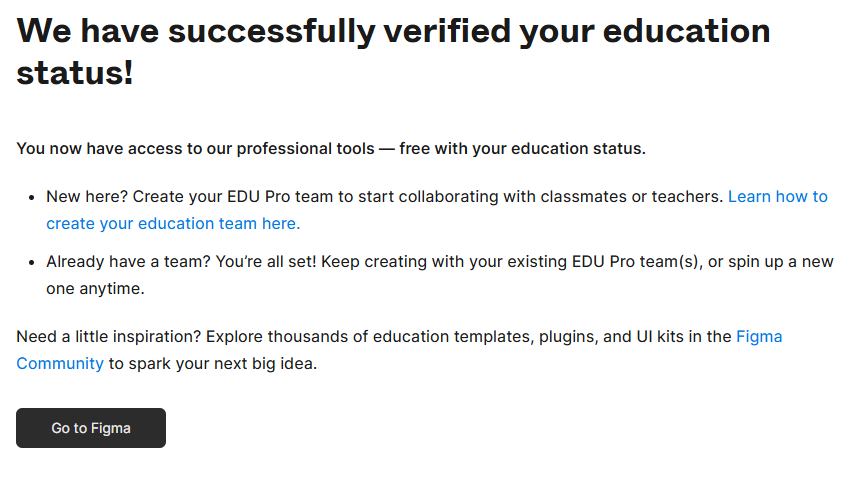This screenshot has height=486, width=860.
Task: Click the 'We have successfully verified' heading line
Action: click(393, 31)
